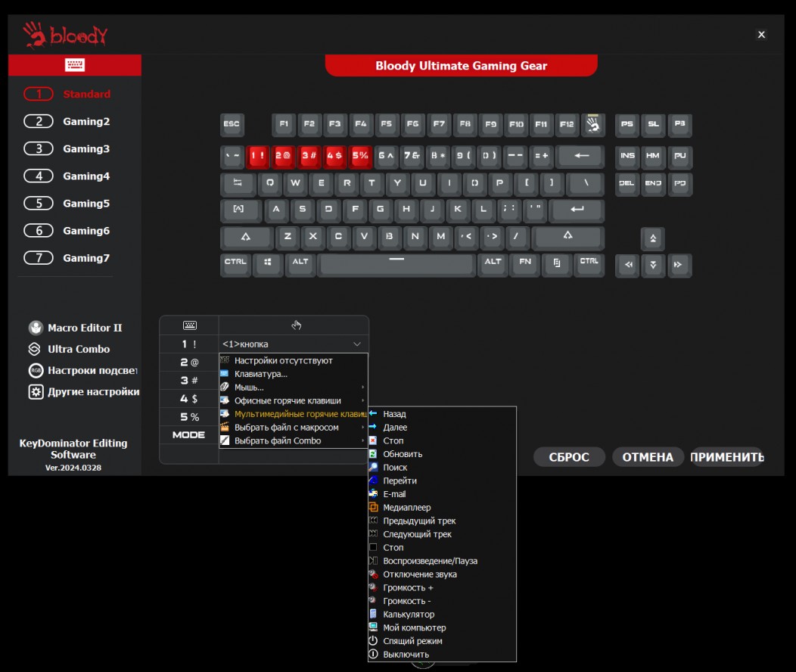Click the RGB backlight settings icon
The width and height of the screenshot is (796, 672).
[x=35, y=371]
